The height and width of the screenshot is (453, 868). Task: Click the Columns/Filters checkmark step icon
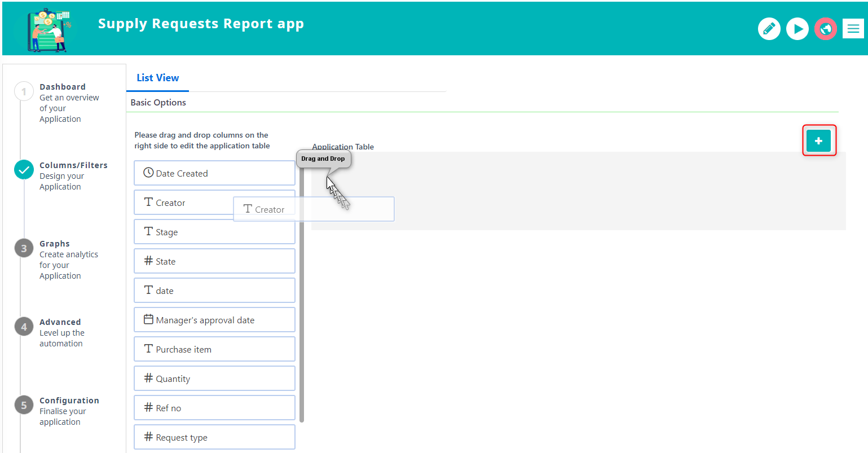pyautogui.click(x=24, y=169)
